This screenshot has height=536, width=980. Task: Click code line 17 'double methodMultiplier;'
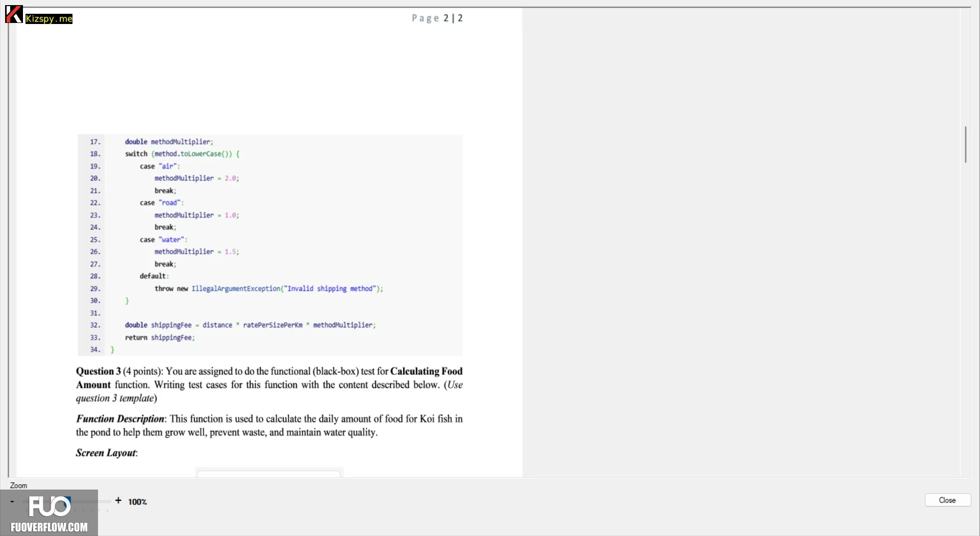click(x=169, y=142)
